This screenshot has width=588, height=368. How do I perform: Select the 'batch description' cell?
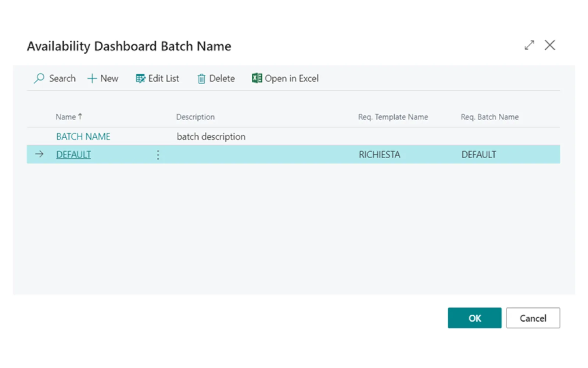pyautogui.click(x=211, y=137)
